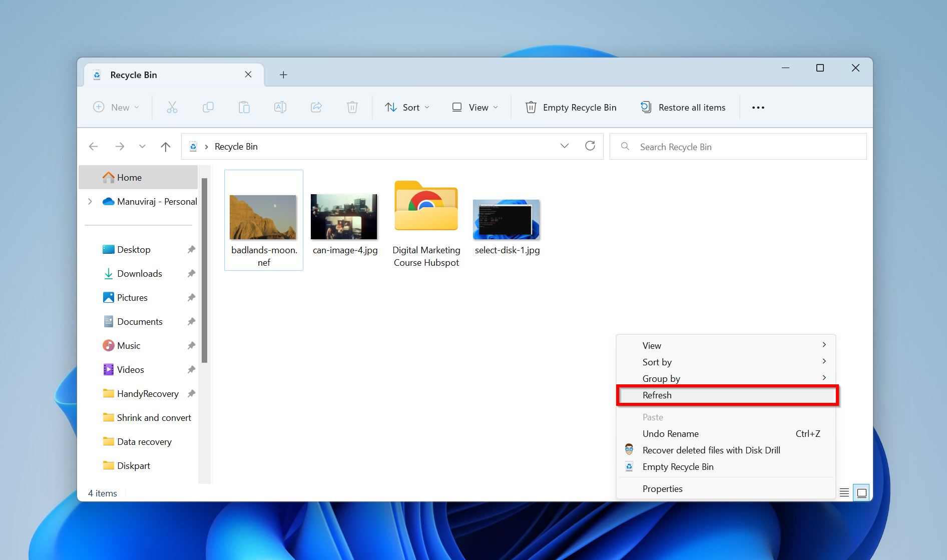Image resolution: width=947 pixels, height=560 pixels.
Task: Open Shrink and convert folder in sidebar
Action: [x=148, y=417]
